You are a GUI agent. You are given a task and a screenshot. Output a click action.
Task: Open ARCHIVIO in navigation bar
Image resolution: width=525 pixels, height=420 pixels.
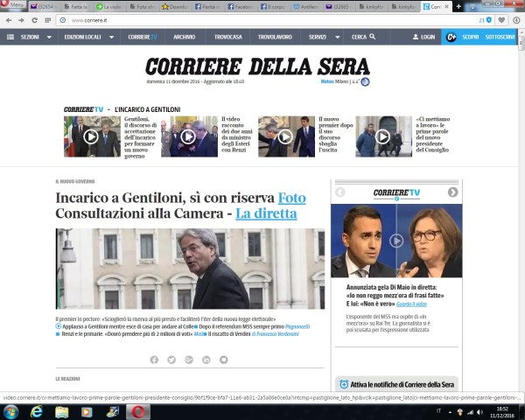click(184, 37)
